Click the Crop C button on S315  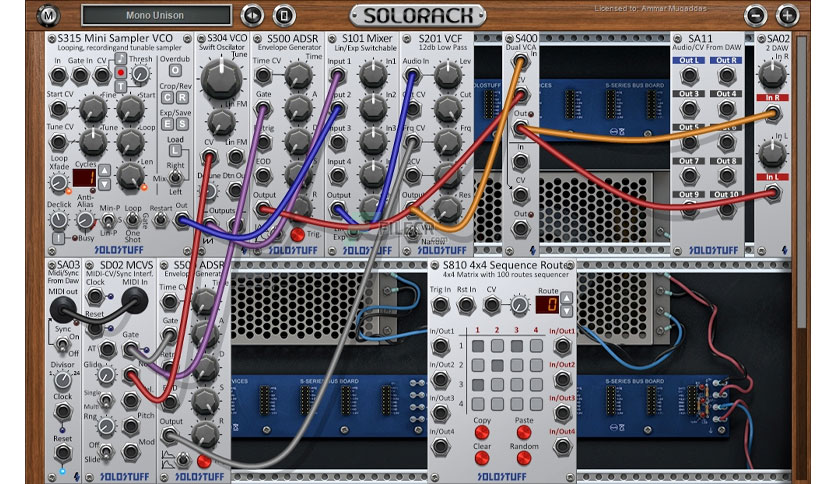(x=167, y=98)
